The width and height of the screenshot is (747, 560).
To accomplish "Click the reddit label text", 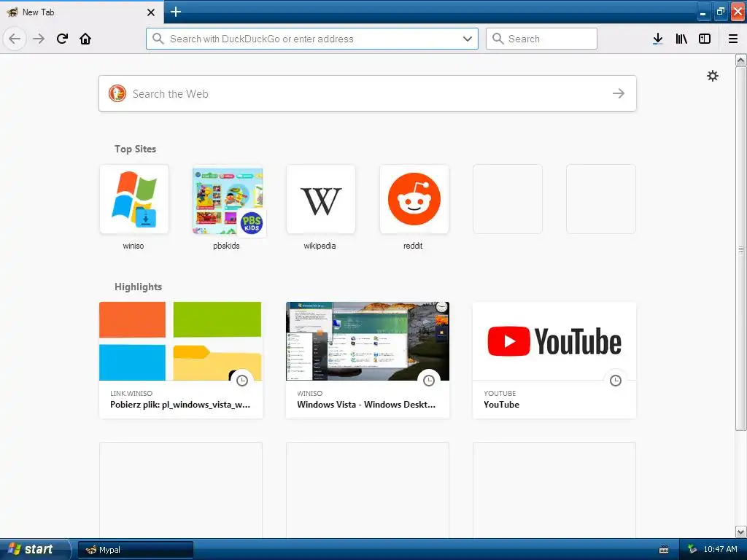I will (x=413, y=246).
